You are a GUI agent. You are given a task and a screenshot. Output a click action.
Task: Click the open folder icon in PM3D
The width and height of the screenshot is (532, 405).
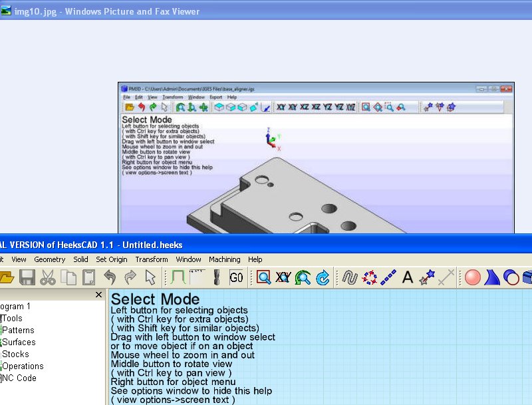[x=130, y=107]
